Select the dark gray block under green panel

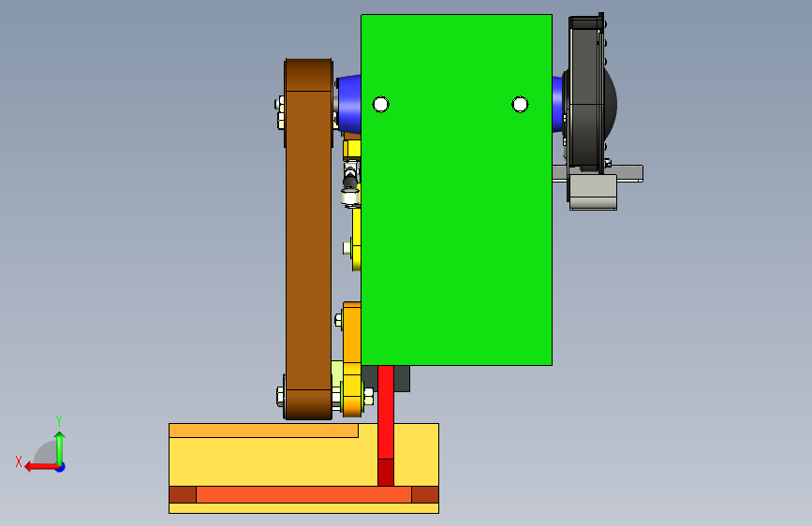click(402, 378)
